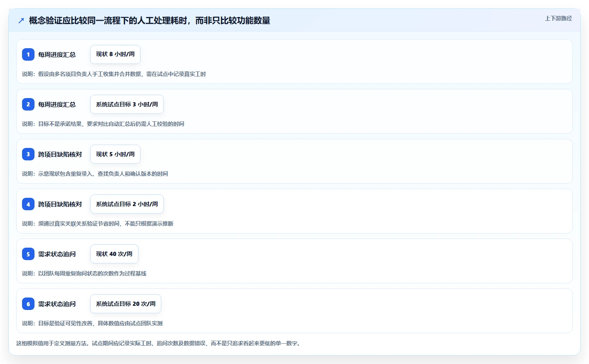Click the note starting 说明：目标是验证可见性改善
This screenshot has width=589, height=364.
coord(92,323)
